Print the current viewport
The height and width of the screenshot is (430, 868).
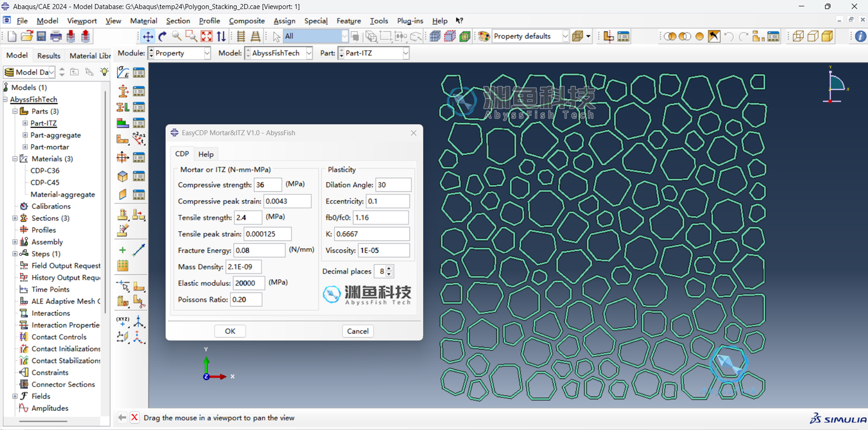coord(56,36)
